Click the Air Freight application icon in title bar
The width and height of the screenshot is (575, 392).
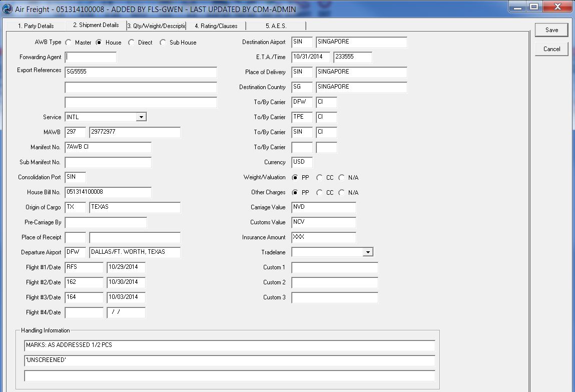7,9
